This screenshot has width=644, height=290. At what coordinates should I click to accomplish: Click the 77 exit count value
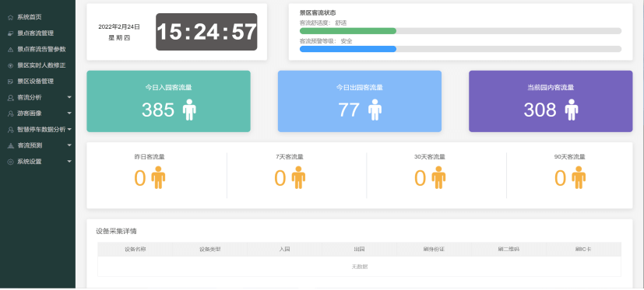click(349, 110)
